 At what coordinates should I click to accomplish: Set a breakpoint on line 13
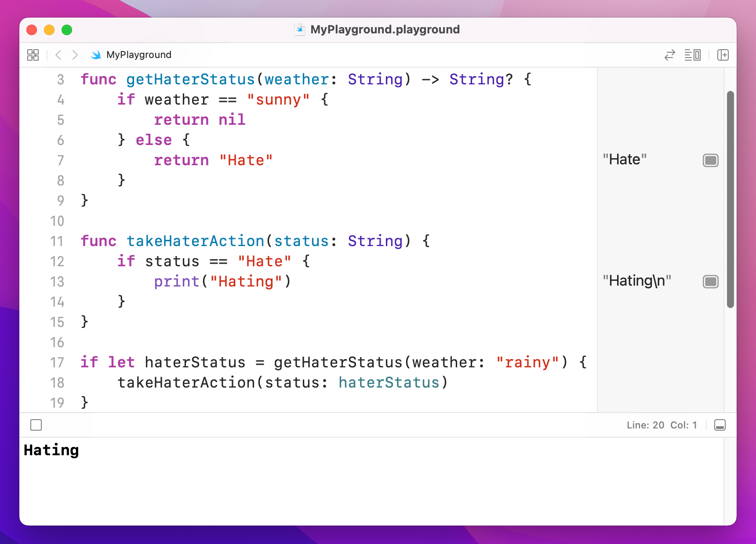pyautogui.click(x=57, y=282)
